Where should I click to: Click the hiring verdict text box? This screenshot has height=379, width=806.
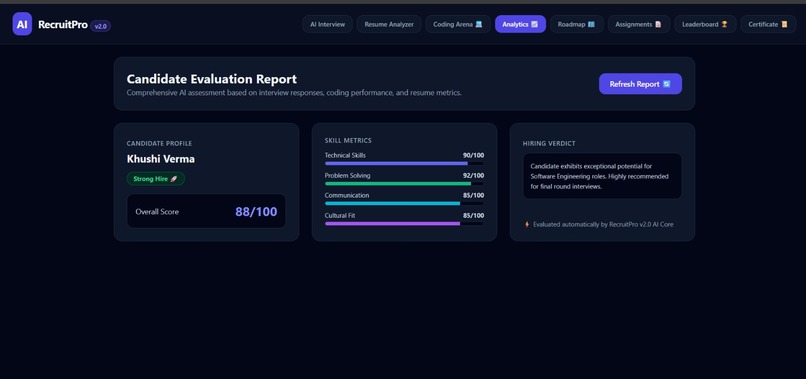602,176
